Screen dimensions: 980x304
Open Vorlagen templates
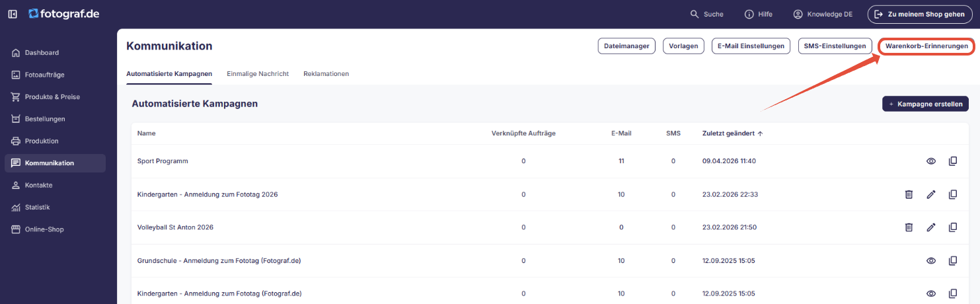683,46
